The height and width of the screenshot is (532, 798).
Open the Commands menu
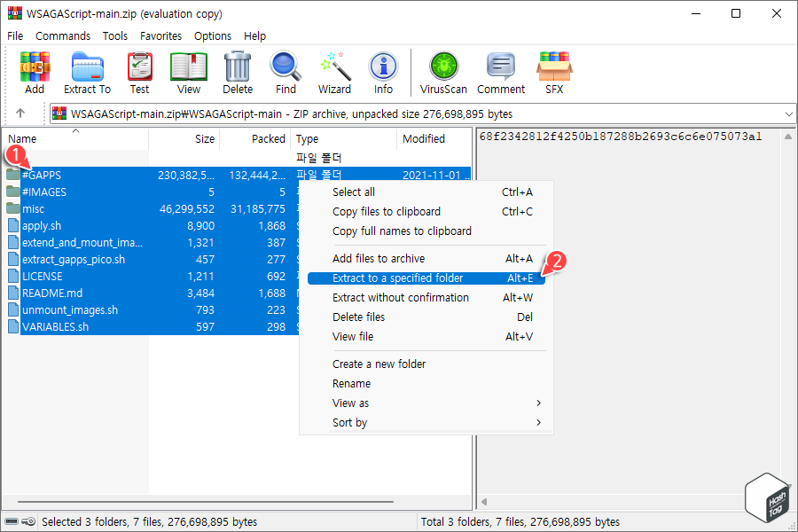tap(62, 35)
